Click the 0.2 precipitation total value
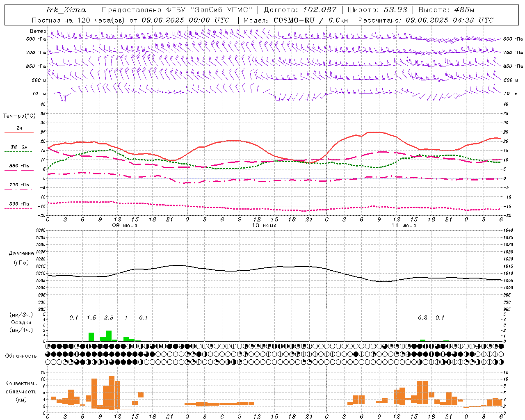 click(x=422, y=317)
